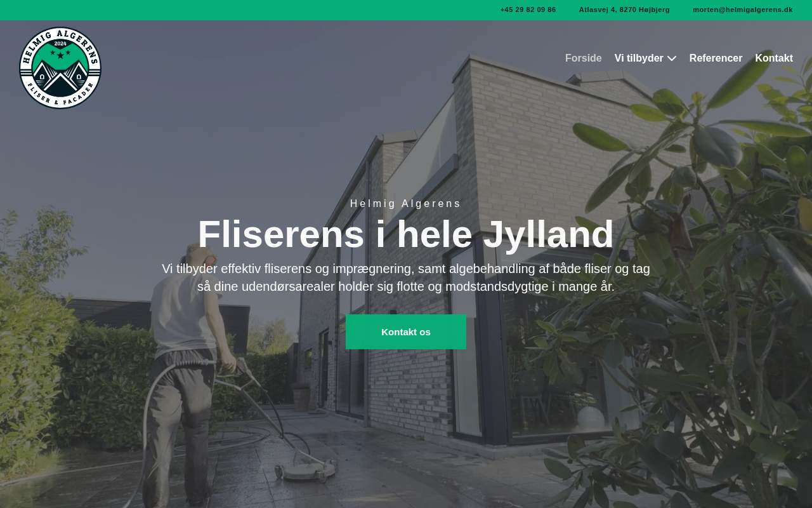
Task: Call the phone number +45 29 82 09 86
Action: (528, 10)
